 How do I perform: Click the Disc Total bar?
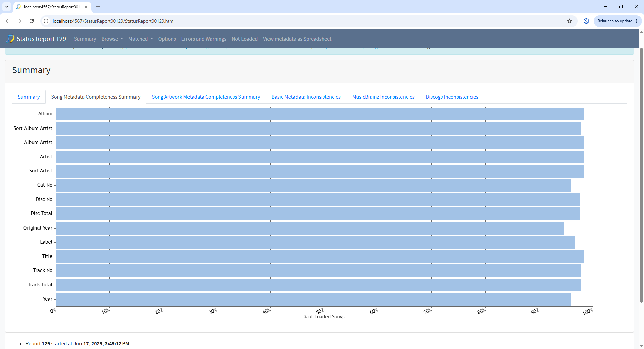(318, 214)
